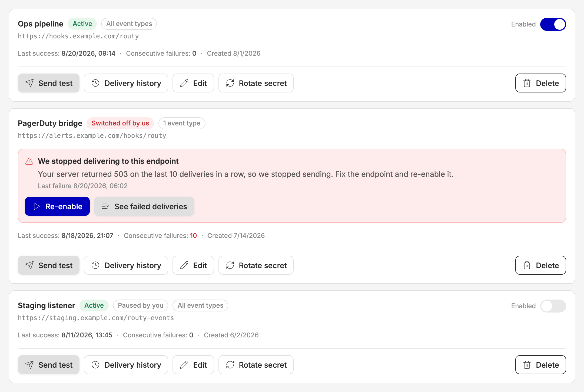The width and height of the screenshot is (584, 392).
Task: Rotate secret for Ops pipeline
Action: pyautogui.click(x=256, y=83)
